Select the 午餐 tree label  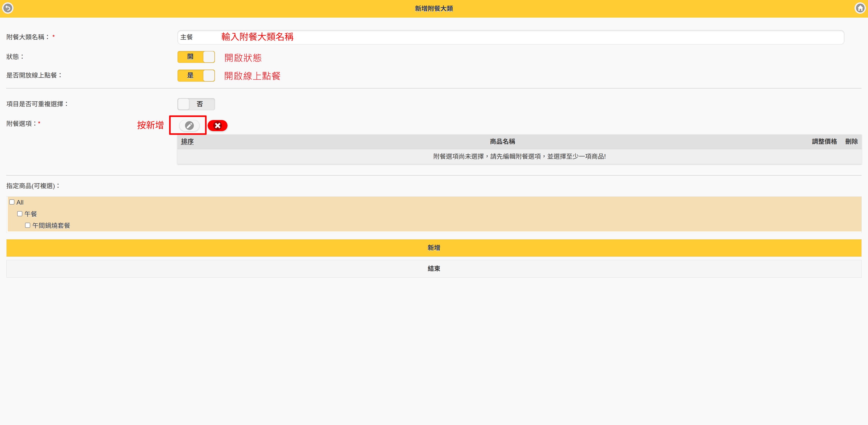pos(31,214)
